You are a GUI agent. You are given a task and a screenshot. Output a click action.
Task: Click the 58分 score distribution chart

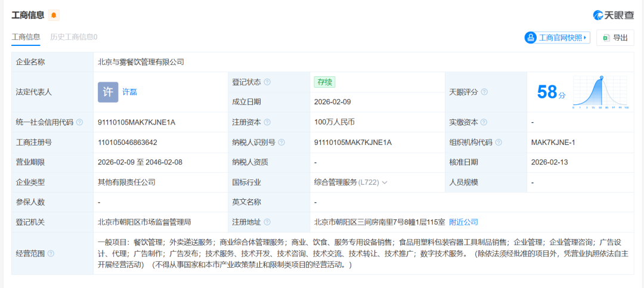(601, 92)
